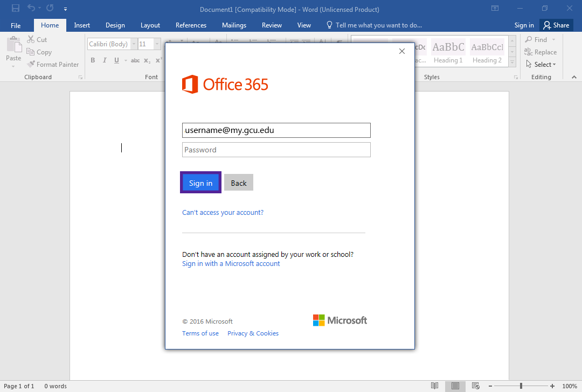582x392 pixels.
Task: Click the username email field
Action: pyautogui.click(x=276, y=130)
